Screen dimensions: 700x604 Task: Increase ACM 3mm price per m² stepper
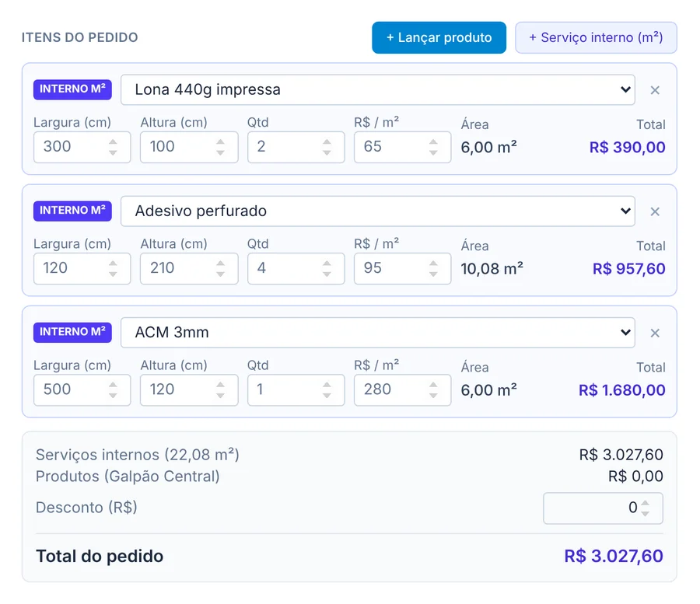point(433,384)
